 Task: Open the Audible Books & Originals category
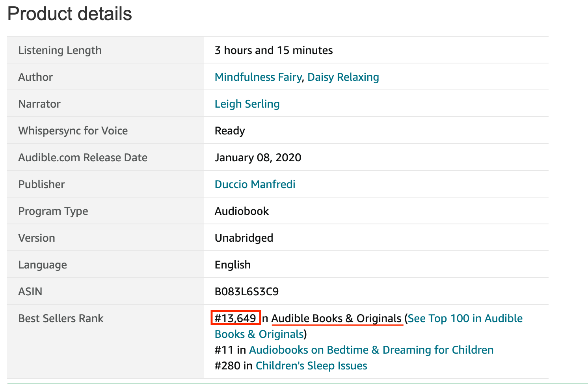tap(337, 318)
